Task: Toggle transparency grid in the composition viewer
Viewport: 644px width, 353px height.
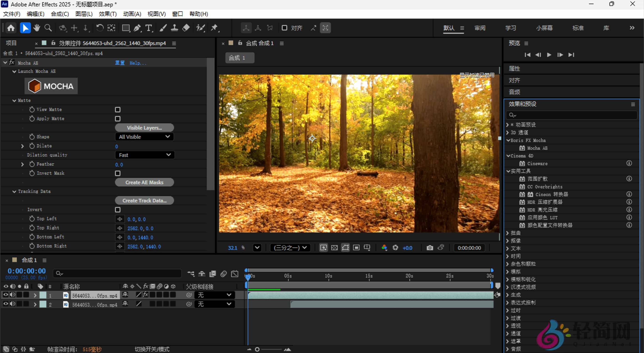Action: [334, 248]
